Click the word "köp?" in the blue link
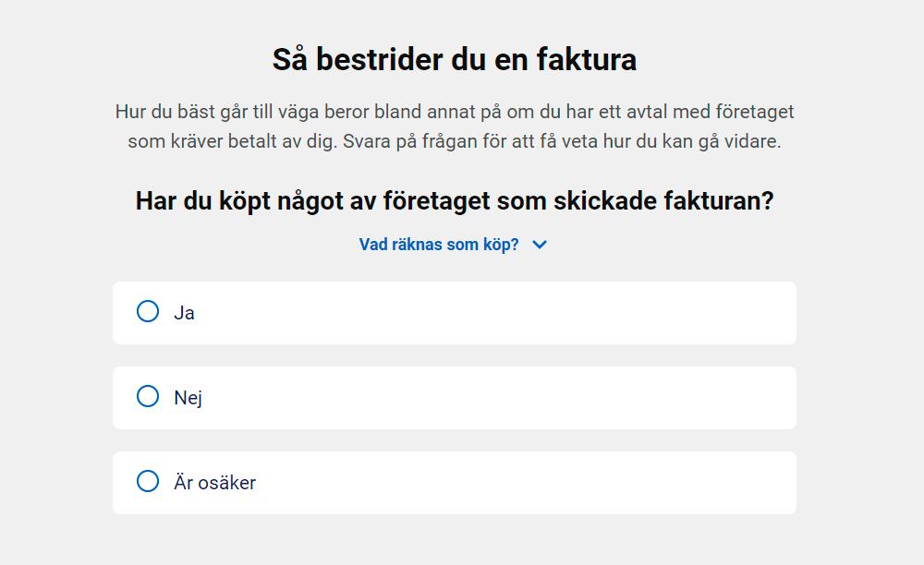 pyautogui.click(x=500, y=245)
